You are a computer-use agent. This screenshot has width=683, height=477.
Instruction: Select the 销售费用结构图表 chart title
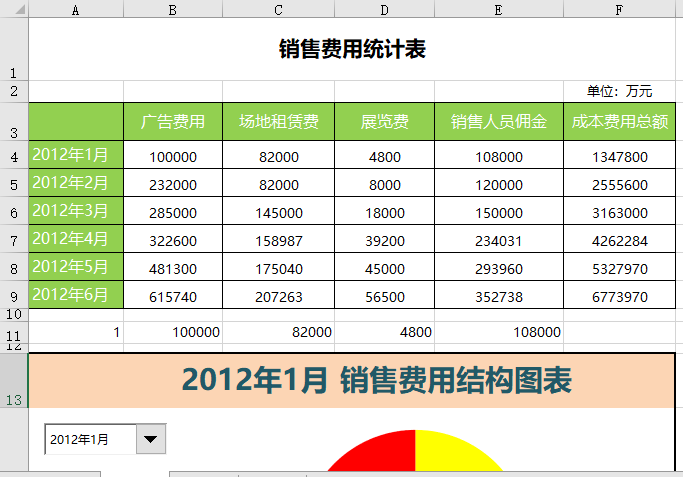(x=376, y=380)
